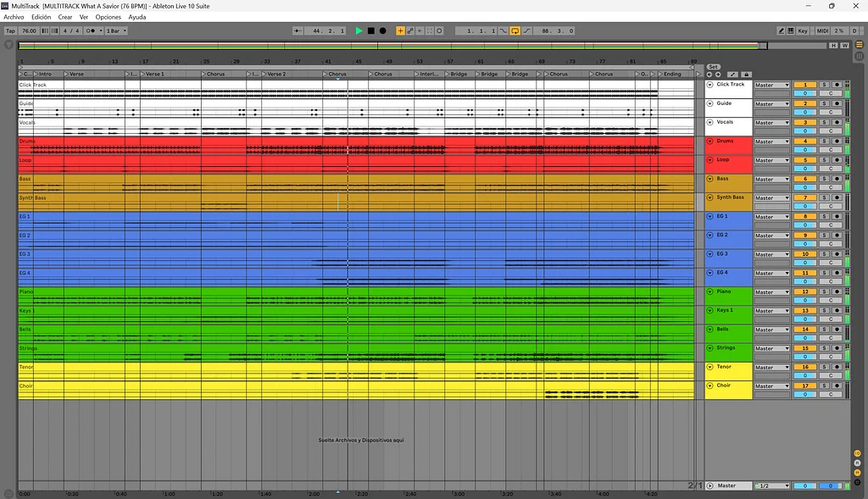Toggle MIDI Arrangement Overdub plus button

pos(400,31)
